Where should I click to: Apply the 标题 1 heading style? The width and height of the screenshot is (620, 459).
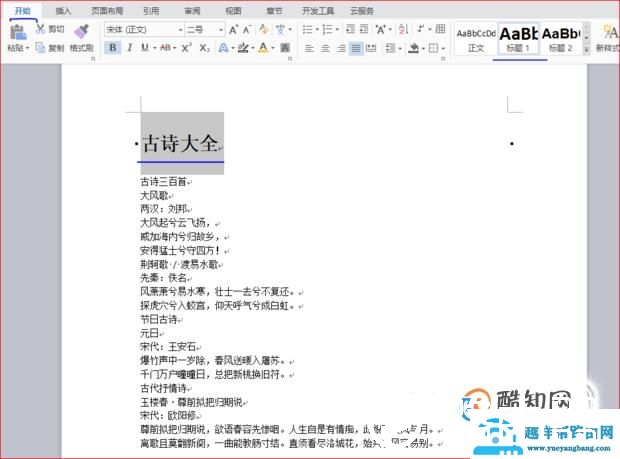tap(518, 39)
